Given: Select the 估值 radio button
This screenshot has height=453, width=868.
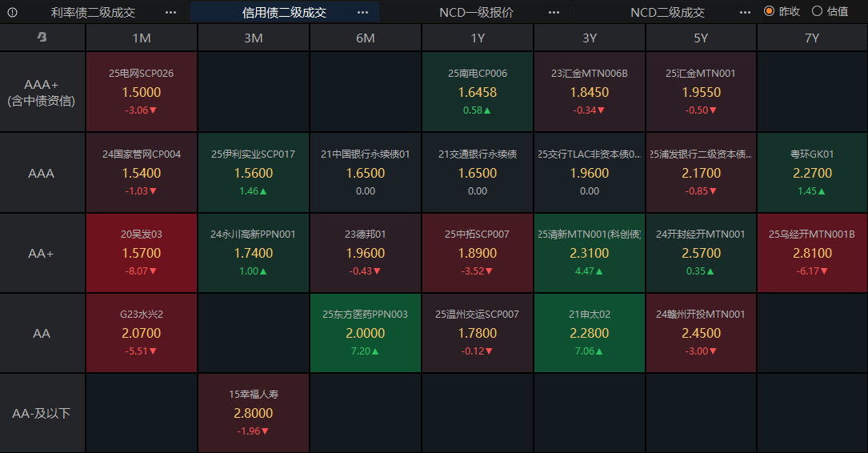Looking at the screenshot, I should point(817,11).
